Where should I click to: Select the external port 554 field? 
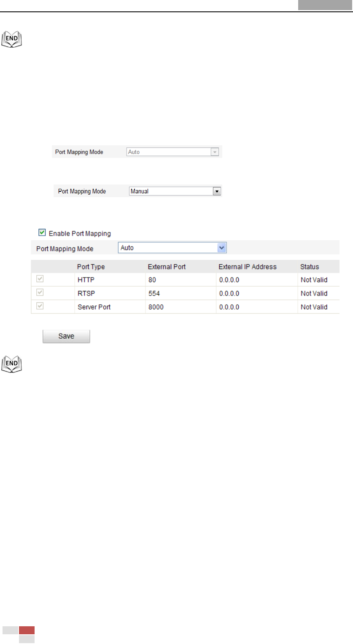181,293
